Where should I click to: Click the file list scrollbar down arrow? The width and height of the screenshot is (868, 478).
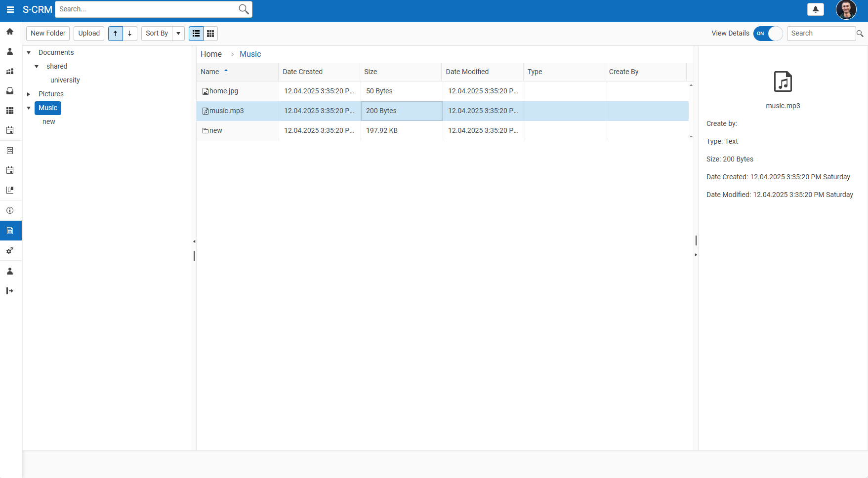pos(691,136)
